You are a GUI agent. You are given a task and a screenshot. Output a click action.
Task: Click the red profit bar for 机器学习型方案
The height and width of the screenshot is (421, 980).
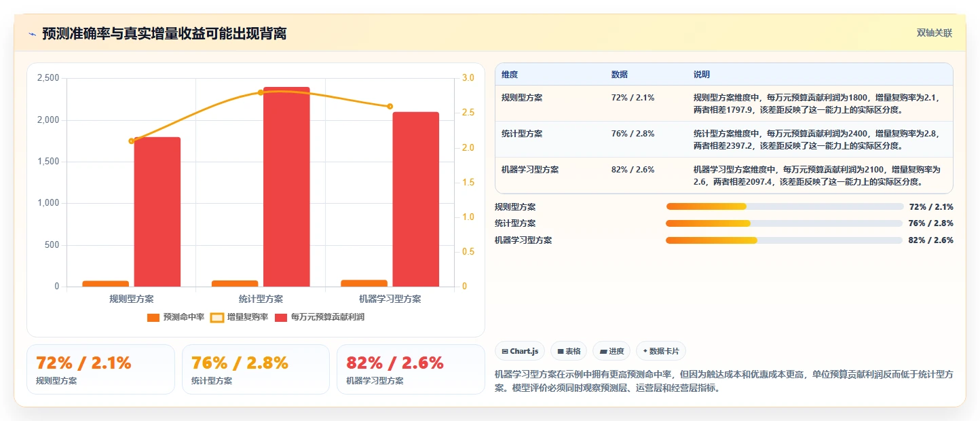coord(416,199)
